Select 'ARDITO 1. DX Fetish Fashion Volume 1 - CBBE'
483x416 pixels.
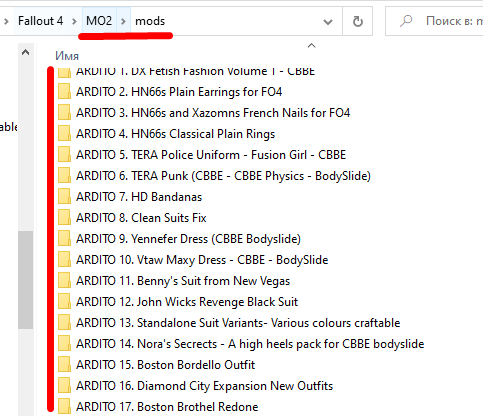(x=196, y=71)
